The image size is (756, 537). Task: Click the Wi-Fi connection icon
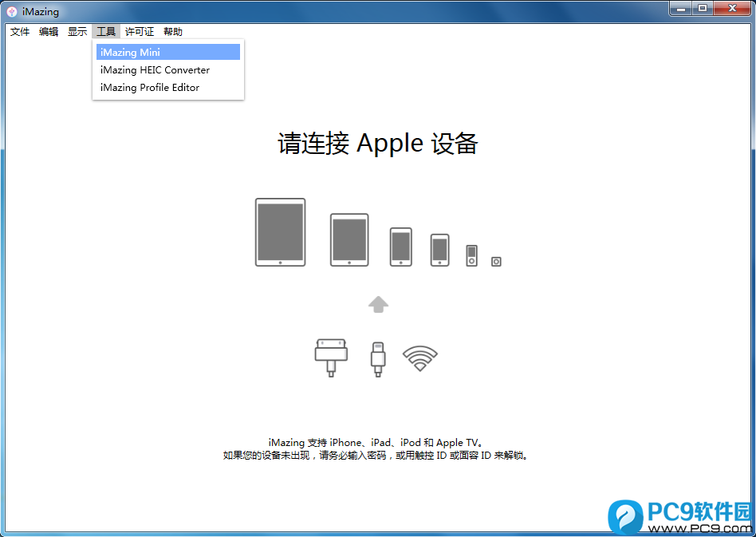click(x=420, y=358)
